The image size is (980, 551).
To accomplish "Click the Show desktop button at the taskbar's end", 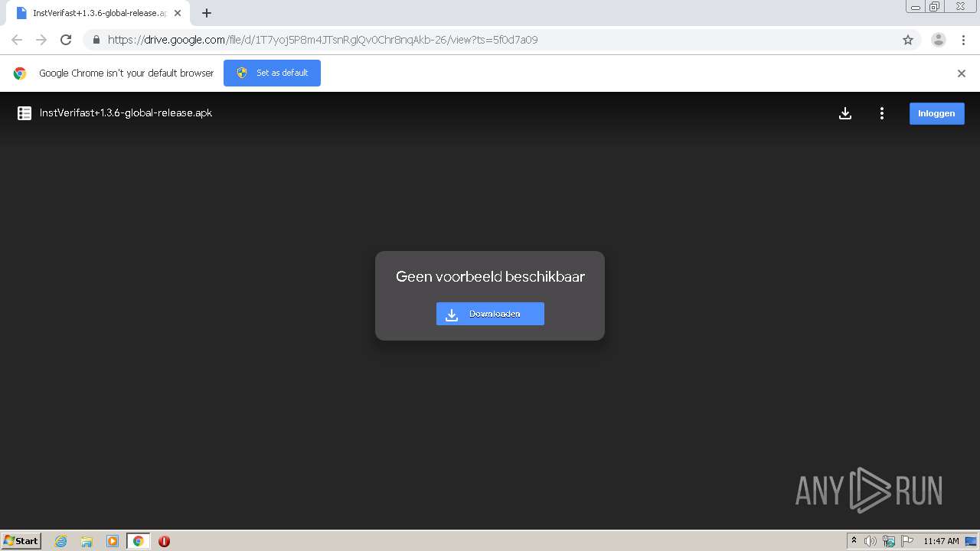I will click(972, 541).
